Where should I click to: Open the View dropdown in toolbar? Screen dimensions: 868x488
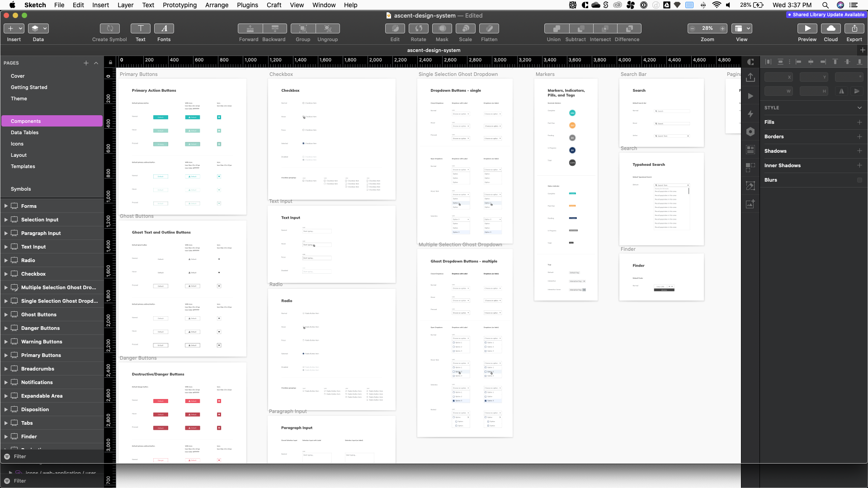[742, 28]
